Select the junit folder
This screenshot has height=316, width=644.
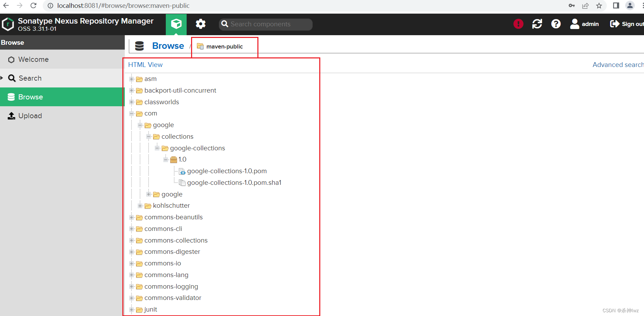coord(151,310)
